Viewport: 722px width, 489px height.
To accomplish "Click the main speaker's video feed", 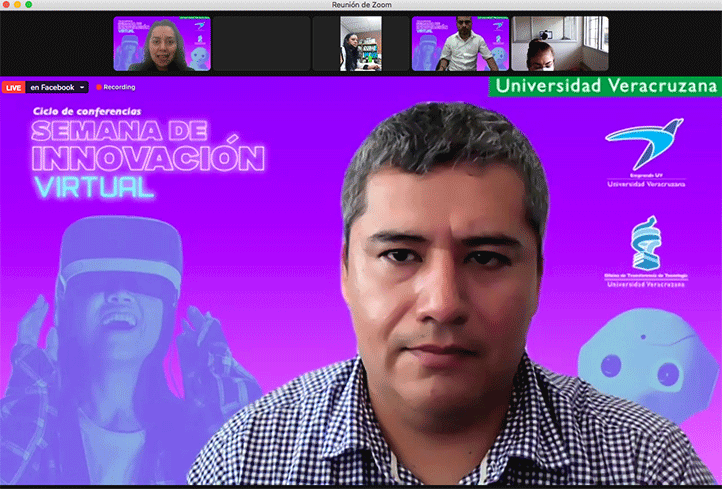I will pos(450,300).
